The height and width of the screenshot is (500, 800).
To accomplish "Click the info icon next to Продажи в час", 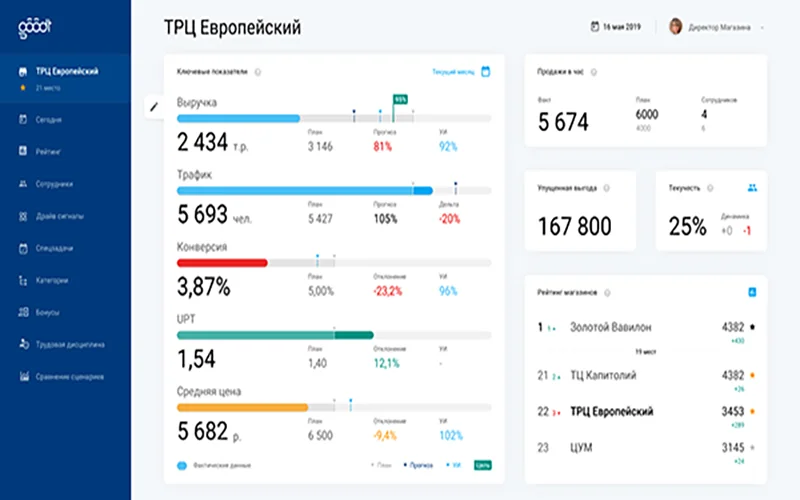I will click(x=593, y=72).
